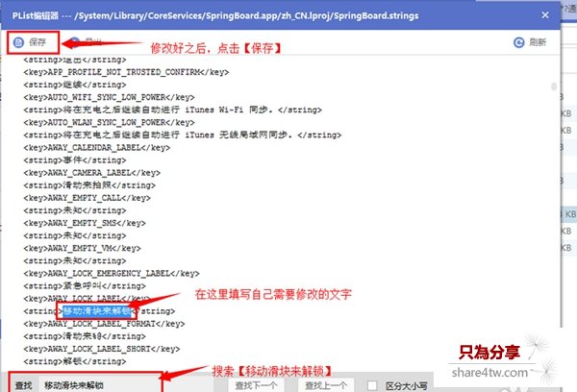Image resolution: width=577 pixels, height=392 pixels.
Task: Click the highlighted text 移动滑块来解锁
Action: tap(97, 311)
